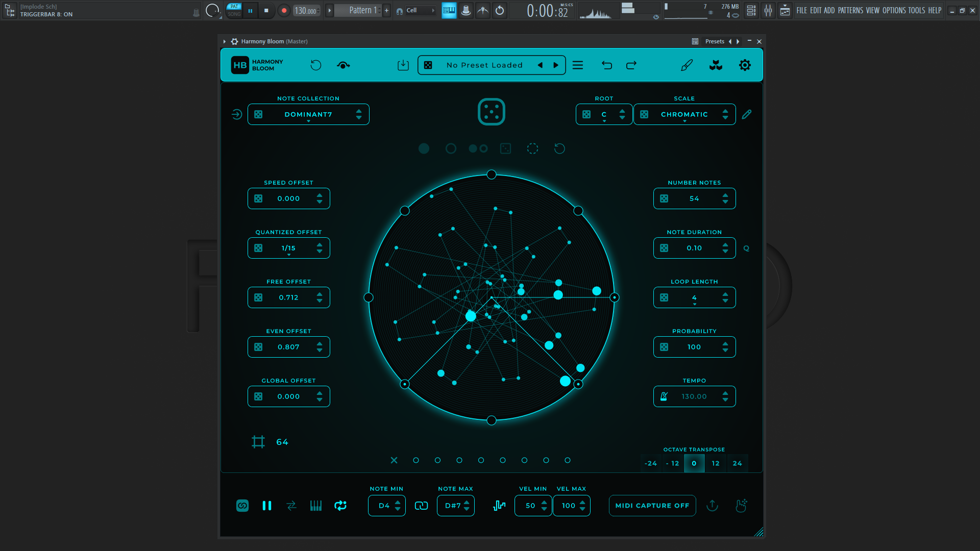Click the pencil edit scale icon
The height and width of the screenshot is (551, 980).
[747, 114]
